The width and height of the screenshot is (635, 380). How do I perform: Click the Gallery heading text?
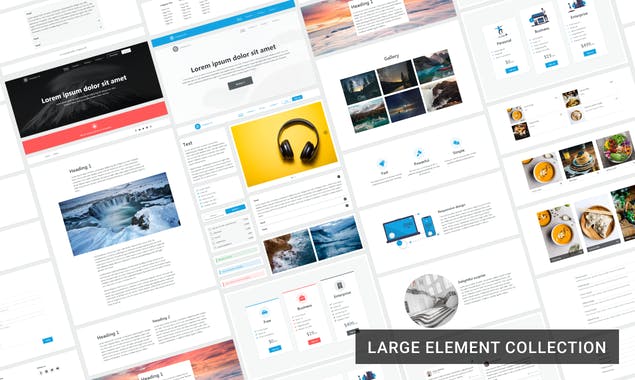[391, 58]
